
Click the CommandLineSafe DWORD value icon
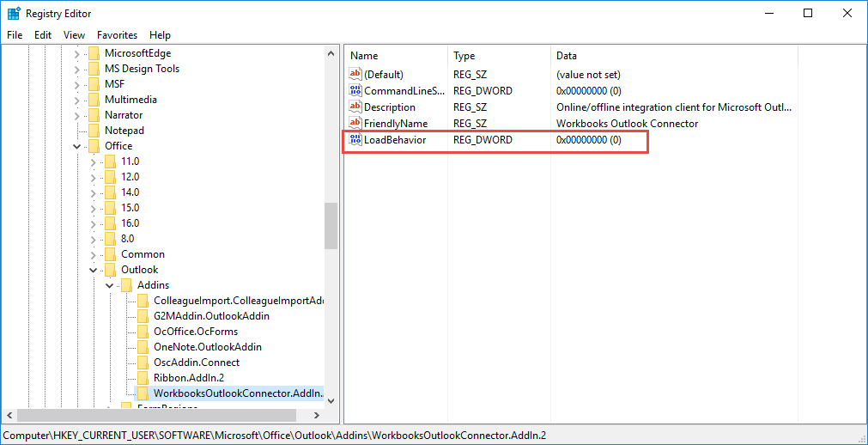pos(355,90)
